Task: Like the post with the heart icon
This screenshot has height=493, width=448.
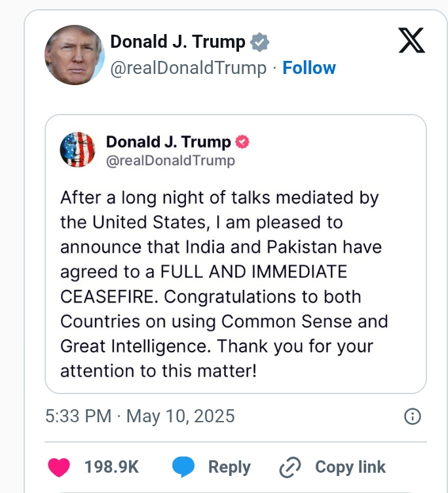Action: (60, 467)
